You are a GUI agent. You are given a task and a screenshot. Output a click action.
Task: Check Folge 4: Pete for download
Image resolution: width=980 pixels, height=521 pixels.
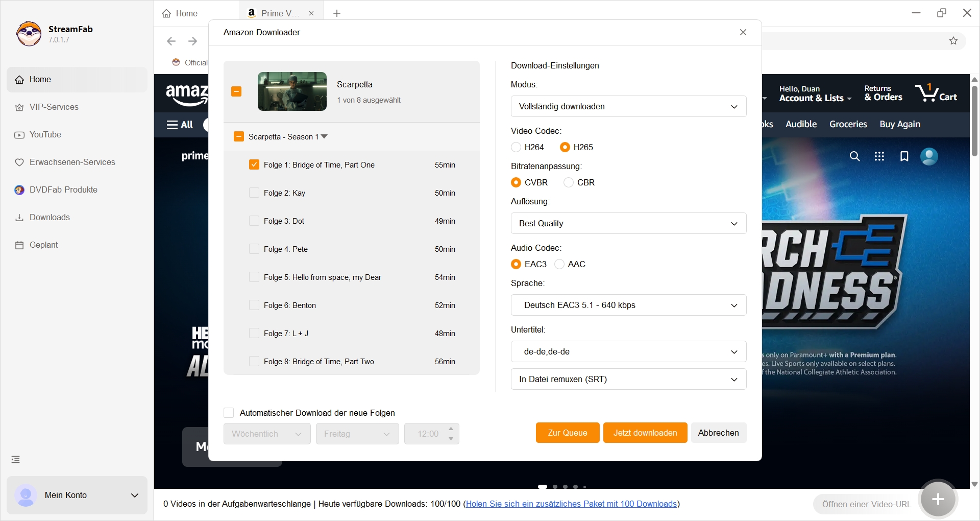(254, 249)
